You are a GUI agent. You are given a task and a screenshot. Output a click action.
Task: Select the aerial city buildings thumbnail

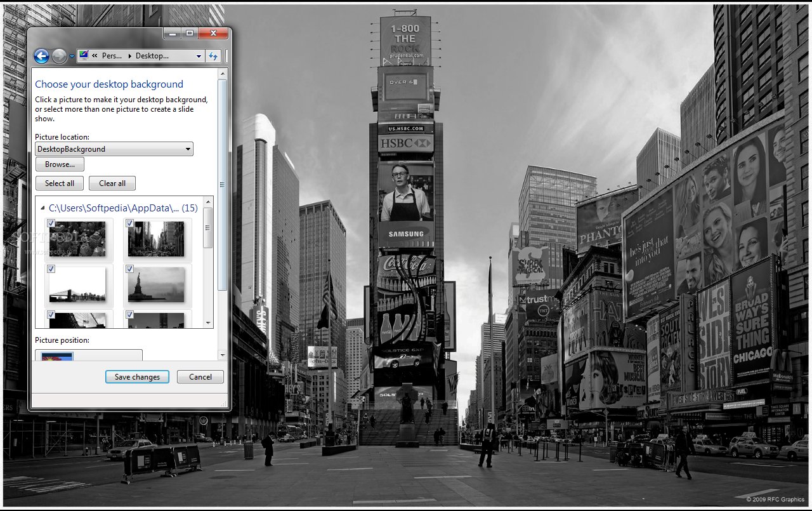77,239
